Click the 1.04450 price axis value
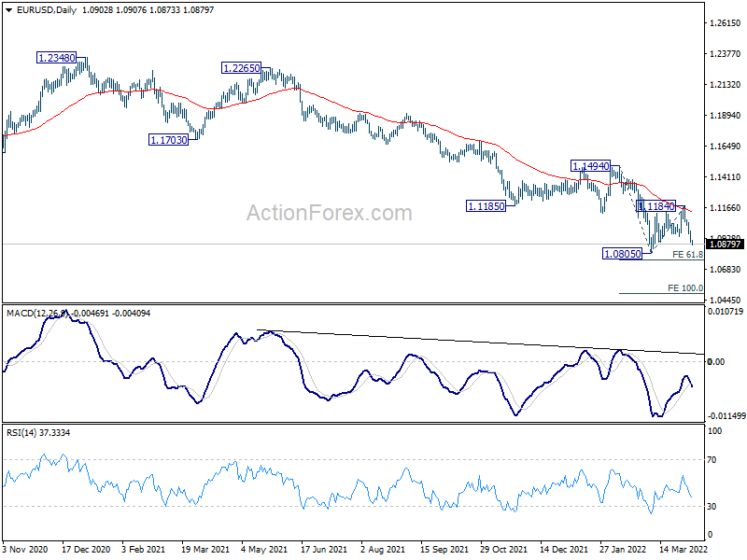Screen dimensions: 747x560 726,300
